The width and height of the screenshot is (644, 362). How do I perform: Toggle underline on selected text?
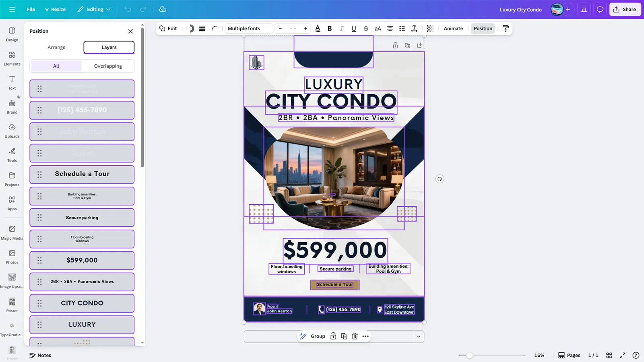(354, 29)
